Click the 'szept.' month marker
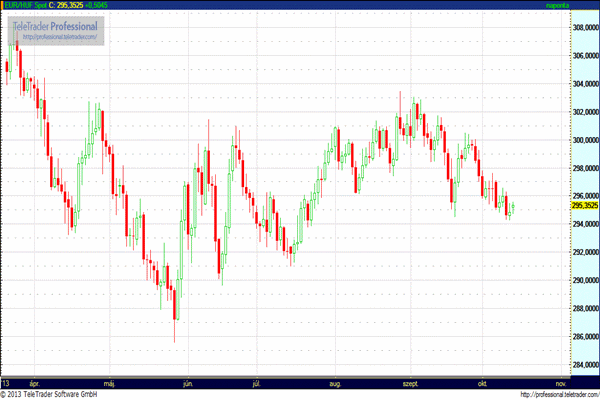600x400 pixels. tap(410, 383)
